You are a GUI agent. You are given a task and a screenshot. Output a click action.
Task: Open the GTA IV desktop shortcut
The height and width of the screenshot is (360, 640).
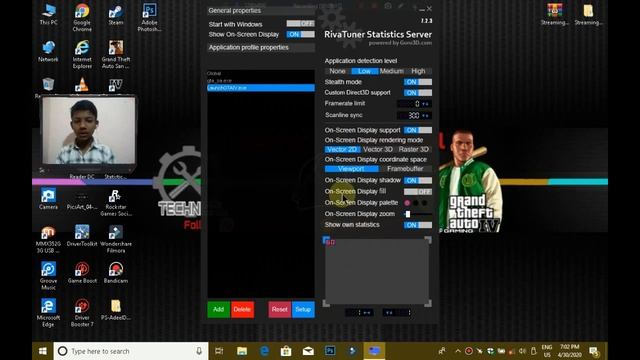tap(116, 84)
